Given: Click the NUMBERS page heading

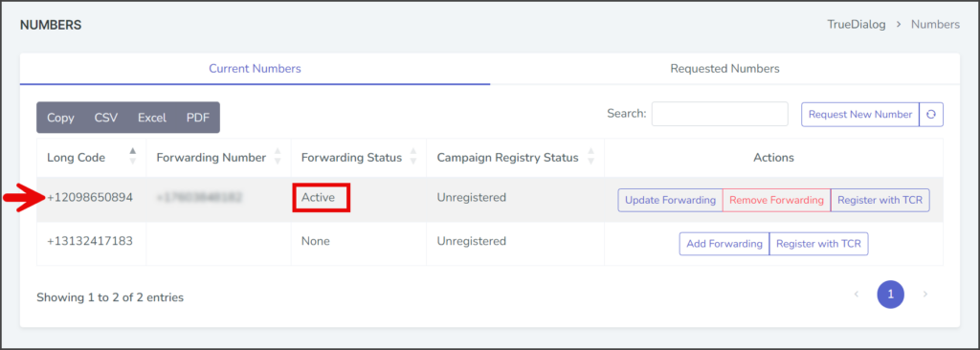Looking at the screenshot, I should point(51,25).
